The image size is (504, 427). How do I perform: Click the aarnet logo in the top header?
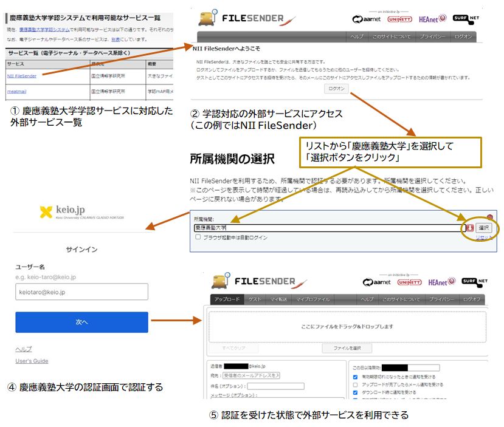[x=366, y=19]
